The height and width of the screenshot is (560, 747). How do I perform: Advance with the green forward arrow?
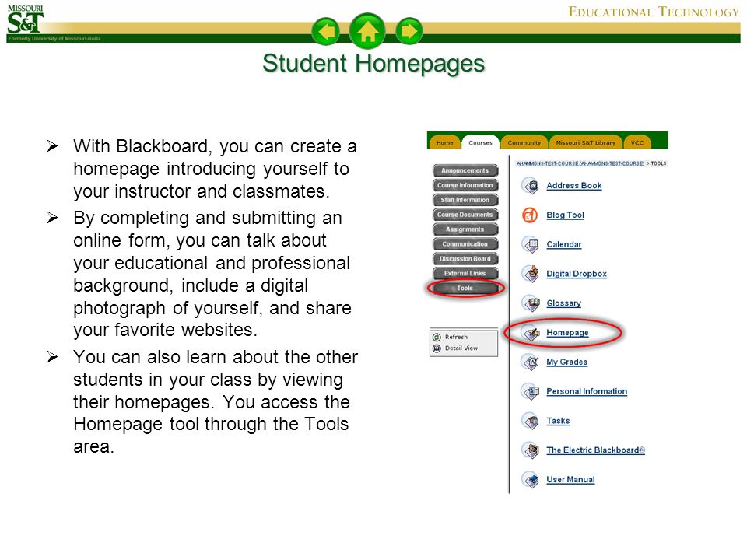409,31
